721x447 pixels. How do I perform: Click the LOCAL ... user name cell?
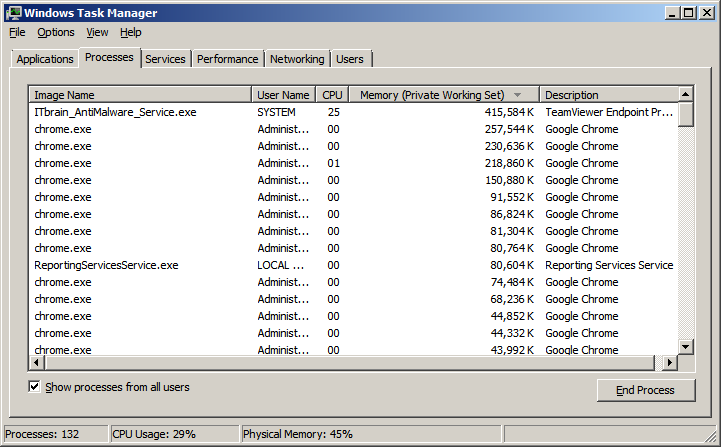tap(280, 265)
